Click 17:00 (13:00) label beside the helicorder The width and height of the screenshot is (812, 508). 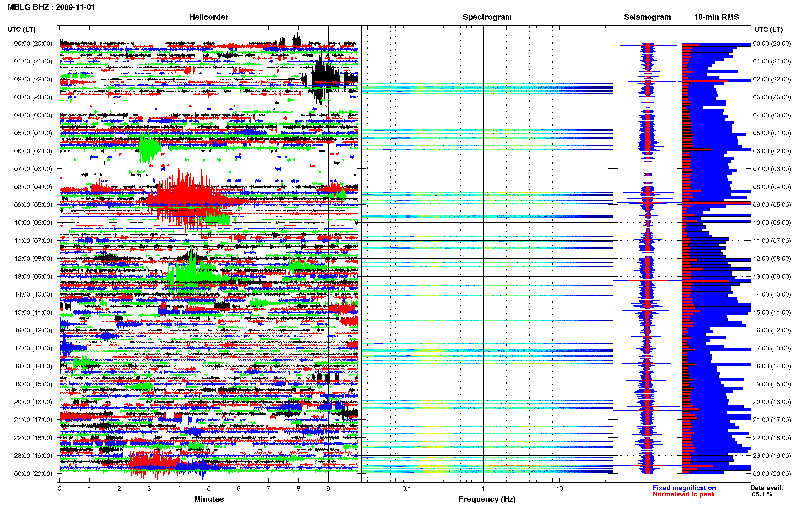(x=33, y=348)
